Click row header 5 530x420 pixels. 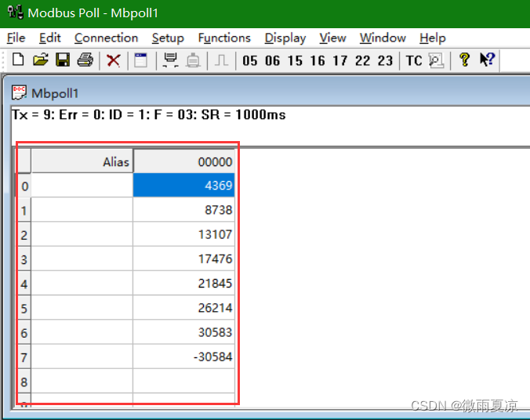pos(24,308)
